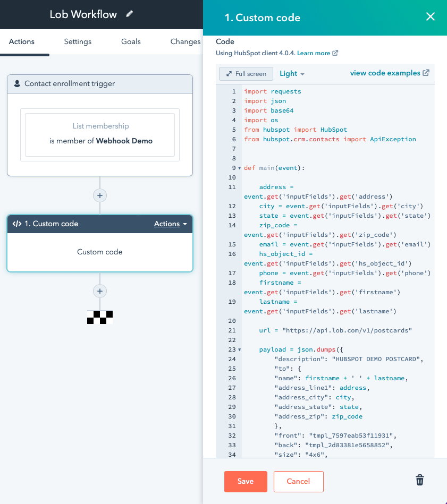Cancel custom code changes
This screenshot has width=447, height=504.
click(298, 481)
